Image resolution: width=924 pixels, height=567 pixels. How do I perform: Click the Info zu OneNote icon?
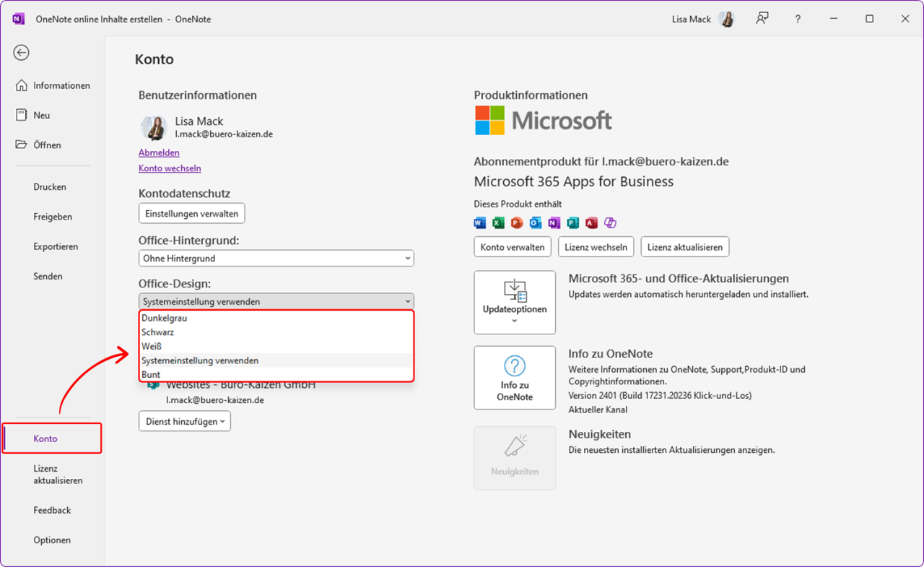pyautogui.click(x=514, y=365)
